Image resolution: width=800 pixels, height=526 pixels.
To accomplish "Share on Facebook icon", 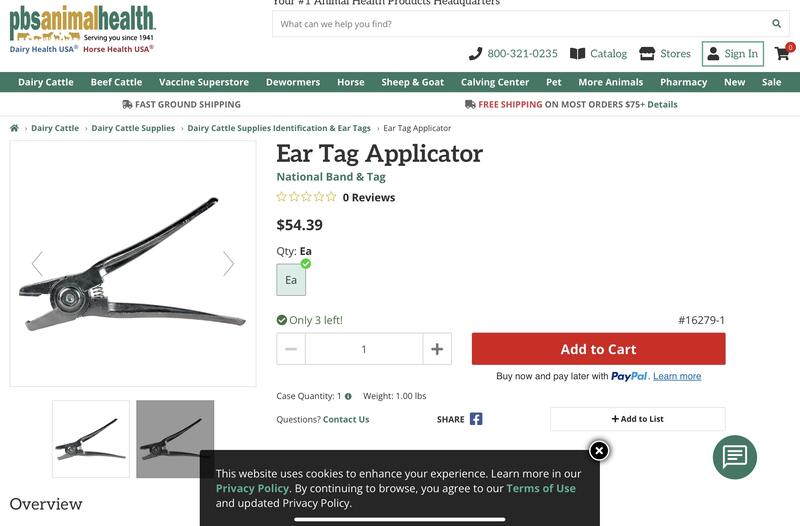I will coord(476,419).
